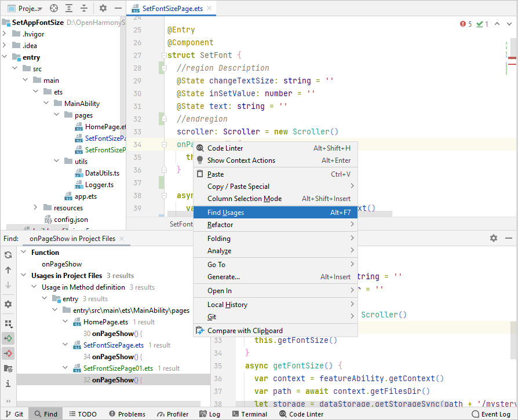518x420 pixels.
Task: Switch to the Terminal tool window
Action: [x=249, y=414]
